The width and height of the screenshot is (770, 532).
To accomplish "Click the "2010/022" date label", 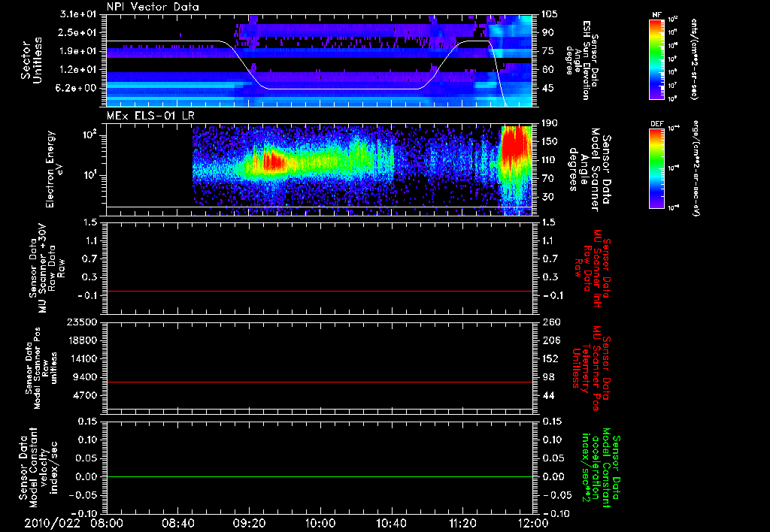I will pos(53,523).
